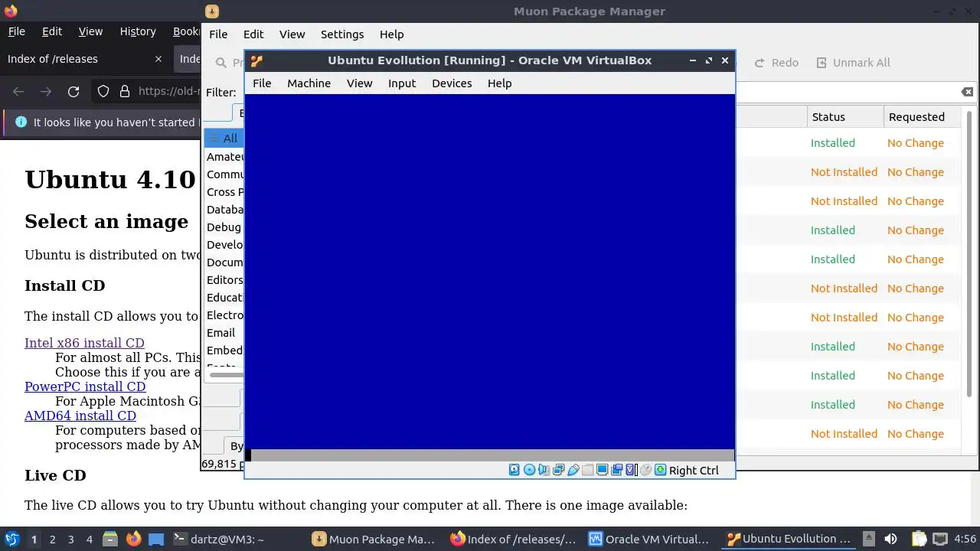
Task: Open the Help menu in VirtualBox window
Action: coord(499,83)
